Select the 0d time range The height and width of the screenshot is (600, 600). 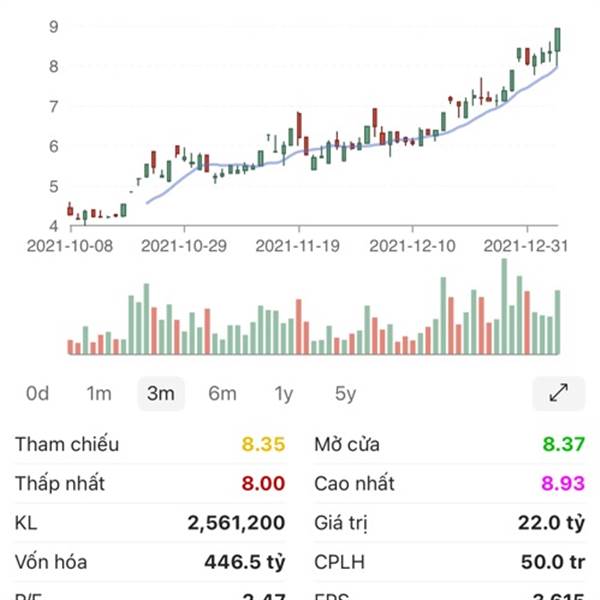38,393
